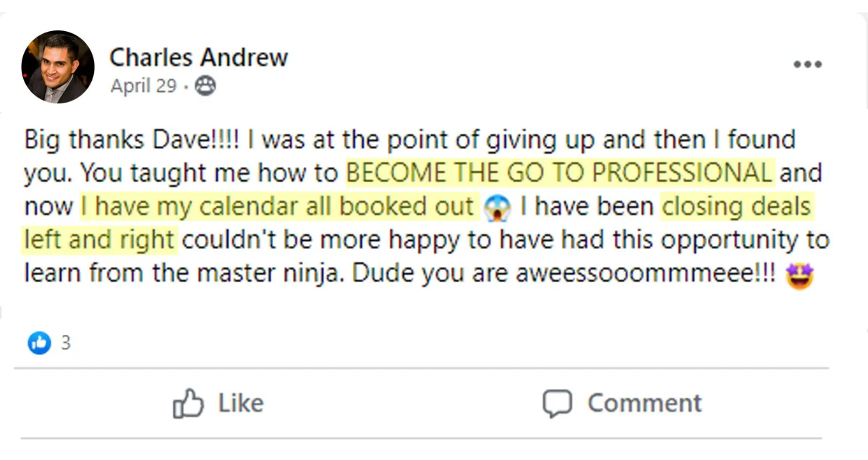Image resolution: width=868 pixels, height=460 pixels.
Task: Open the three-dot post options menu
Action: click(x=807, y=65)
